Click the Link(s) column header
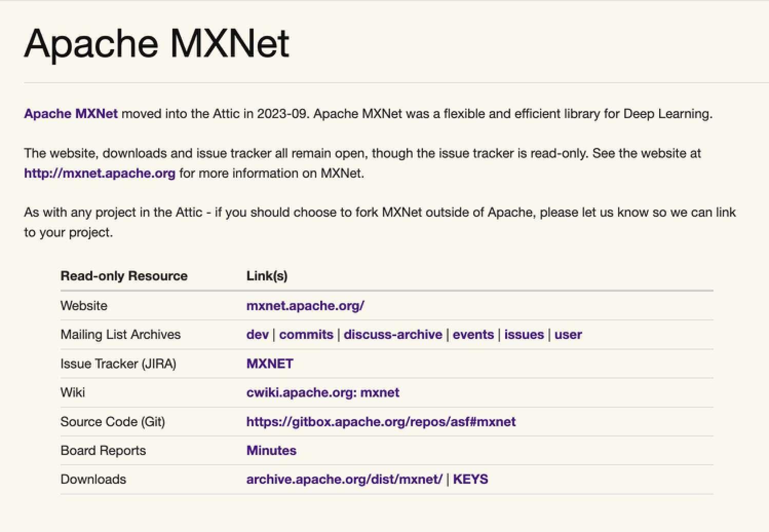Screen dimensions: 769x532 tap(267, 276)
